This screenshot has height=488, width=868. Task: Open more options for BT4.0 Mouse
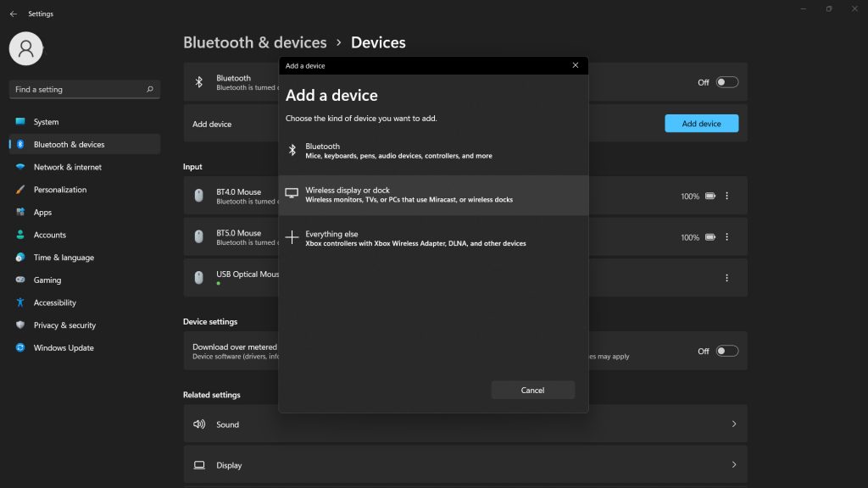(x=726, y=196)
